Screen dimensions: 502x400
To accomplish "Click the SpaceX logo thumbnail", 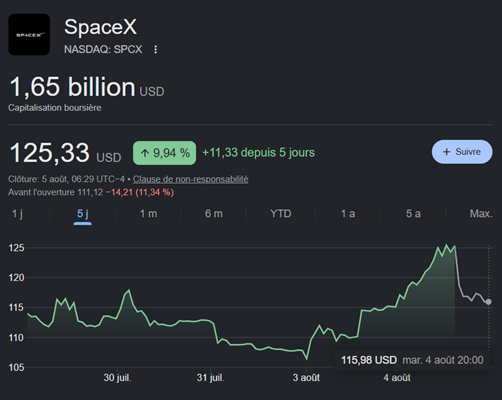I will tap(29, 34).
